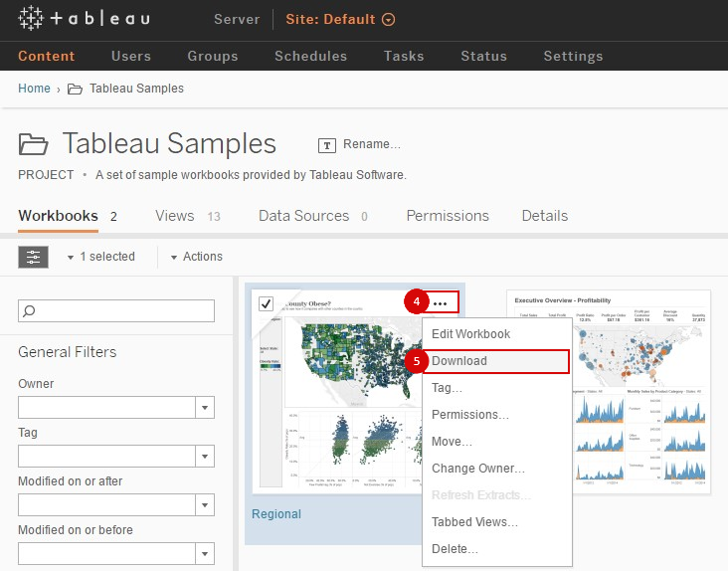This screenshot has width=728, height=571.
Task: Click the Regional workbook name link
Action: coord(276,514)
